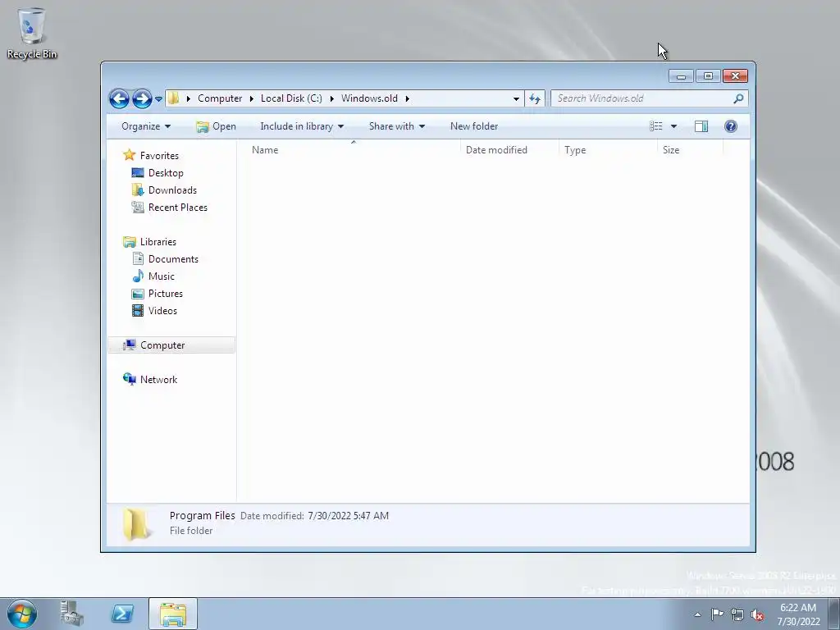Toggle the preview pane
The image size is (840, 630).
click(701, 126)
